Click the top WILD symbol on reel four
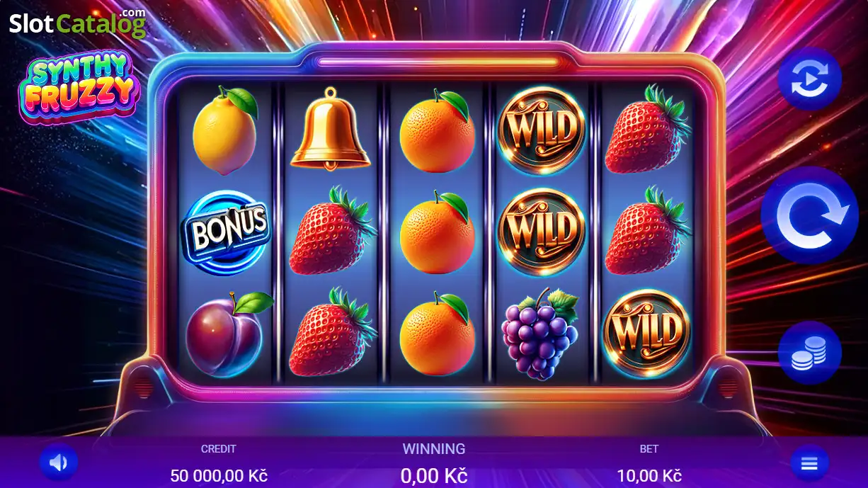 542,130
